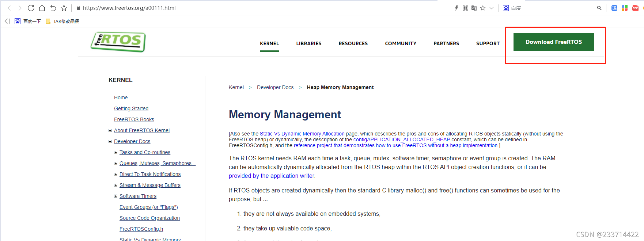Go back using the browser back arrow

coord(10,8)
